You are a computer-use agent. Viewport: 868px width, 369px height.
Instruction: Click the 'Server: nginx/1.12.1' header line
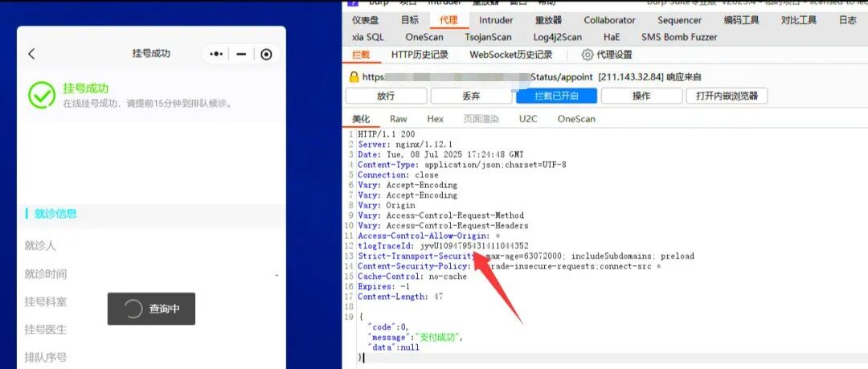[x=405, y=144]
